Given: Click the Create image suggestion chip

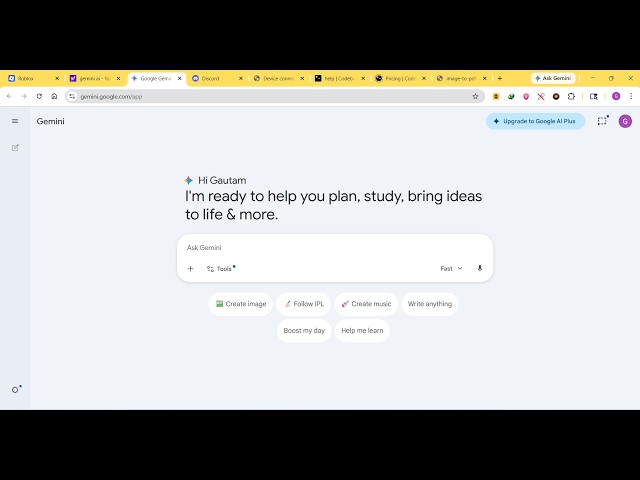Looking at the screenshot, I should click(x=241, y=304).
